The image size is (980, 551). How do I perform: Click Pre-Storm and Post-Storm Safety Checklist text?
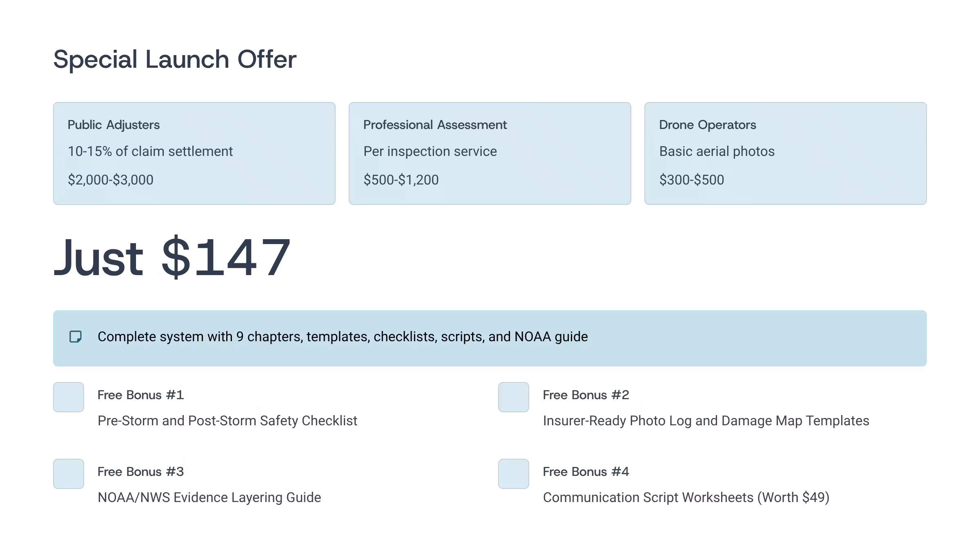click(227, 421)
